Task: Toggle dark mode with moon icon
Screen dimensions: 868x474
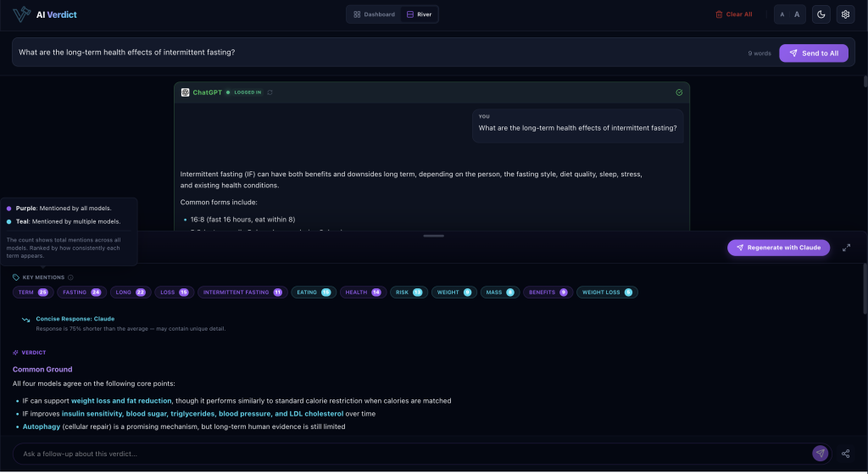Action: tap(821, 14)
